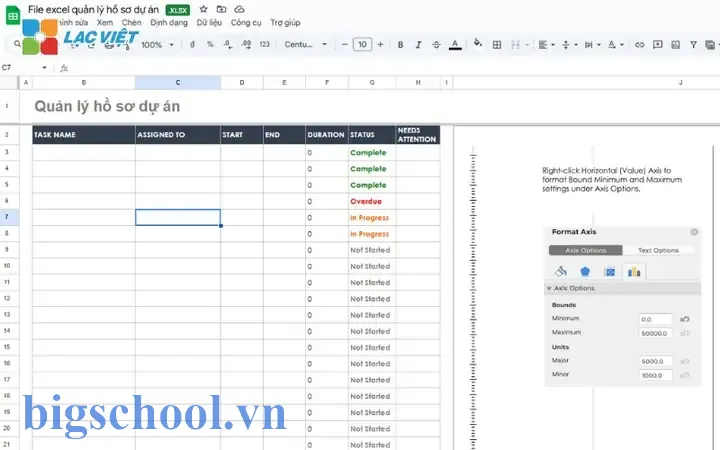The height and width of the screenshot is (450, 720).
Task: Open the Centu... font family dropdown
Action: (305, 45)
